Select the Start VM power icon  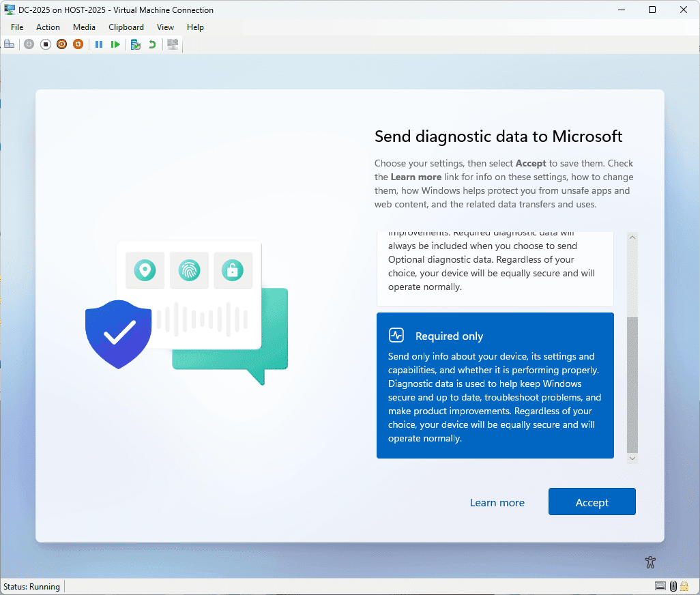(x=29, y=44)
